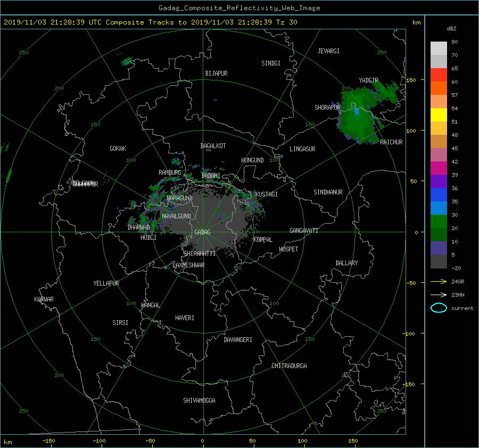Click the cyan current-track ellipse icon

pyautogui.click(x=439, y=308)
